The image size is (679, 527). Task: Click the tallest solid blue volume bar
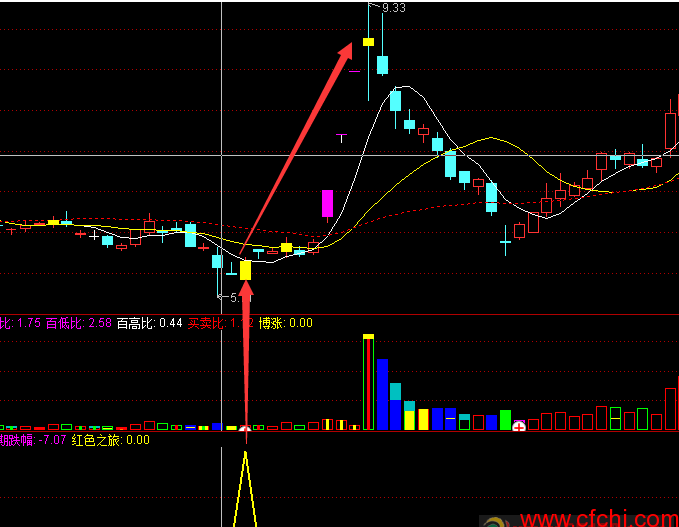pos(382,394)
